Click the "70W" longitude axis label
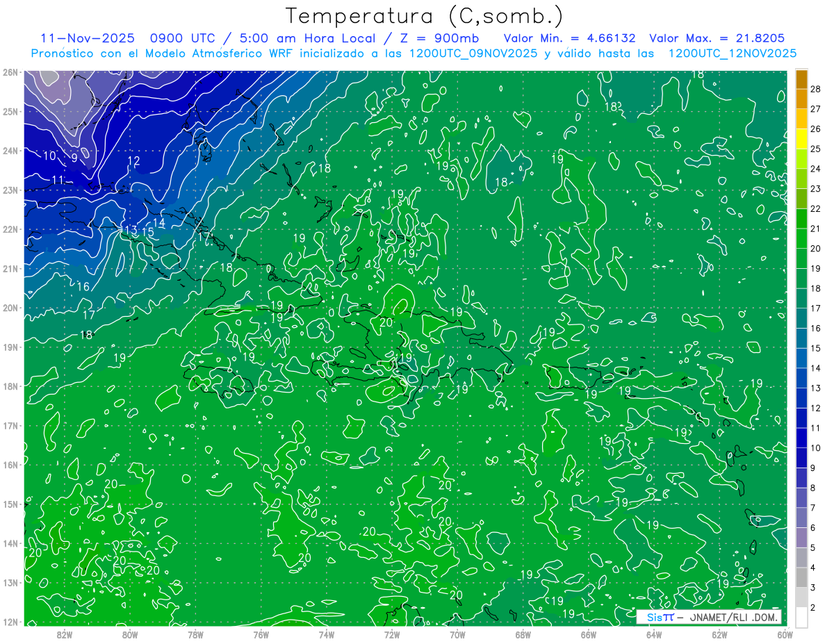 (x=457, y=634)
